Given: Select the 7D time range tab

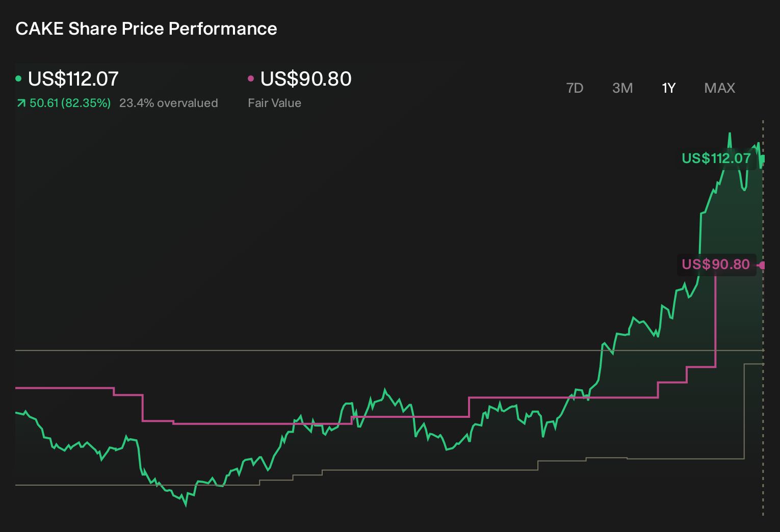Looking at the screenshot, I should pyautogui.click(x=575, y=88).
